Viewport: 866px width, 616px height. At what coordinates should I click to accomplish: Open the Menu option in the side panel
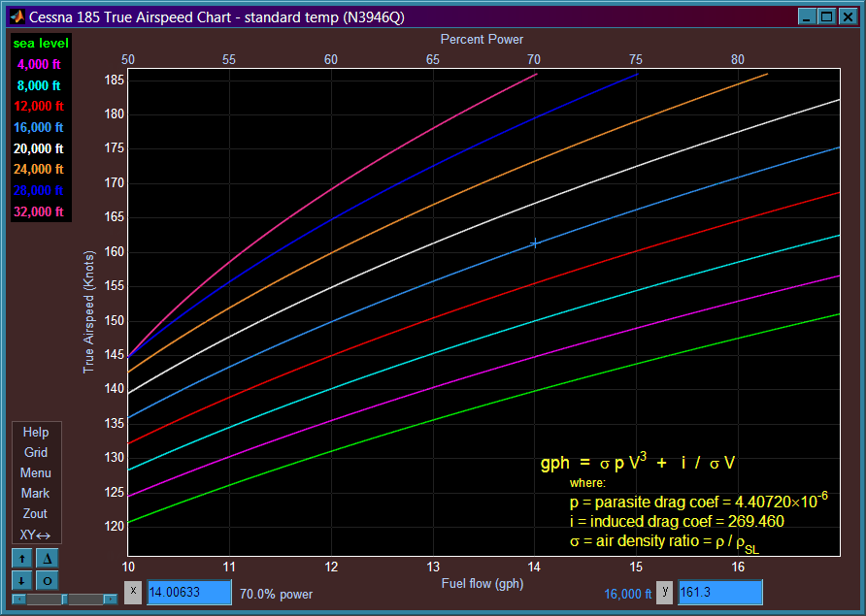point(36,473)
